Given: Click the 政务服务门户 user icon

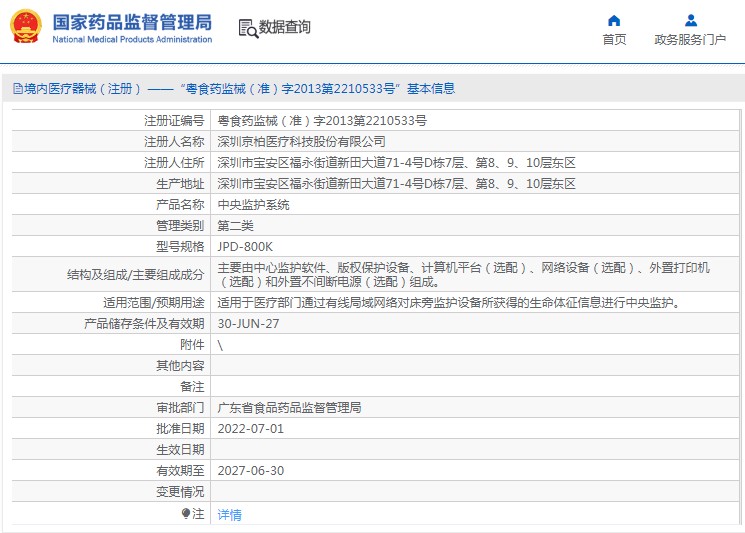Looking at the screenshot, I should (691, 20).
